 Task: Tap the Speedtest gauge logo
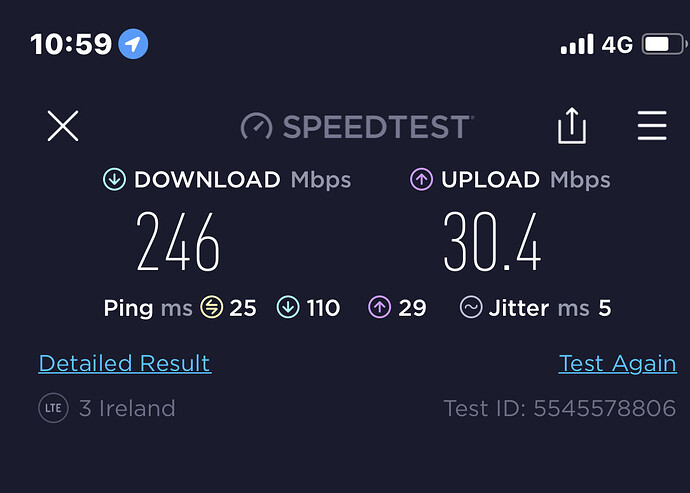[257, 127]
